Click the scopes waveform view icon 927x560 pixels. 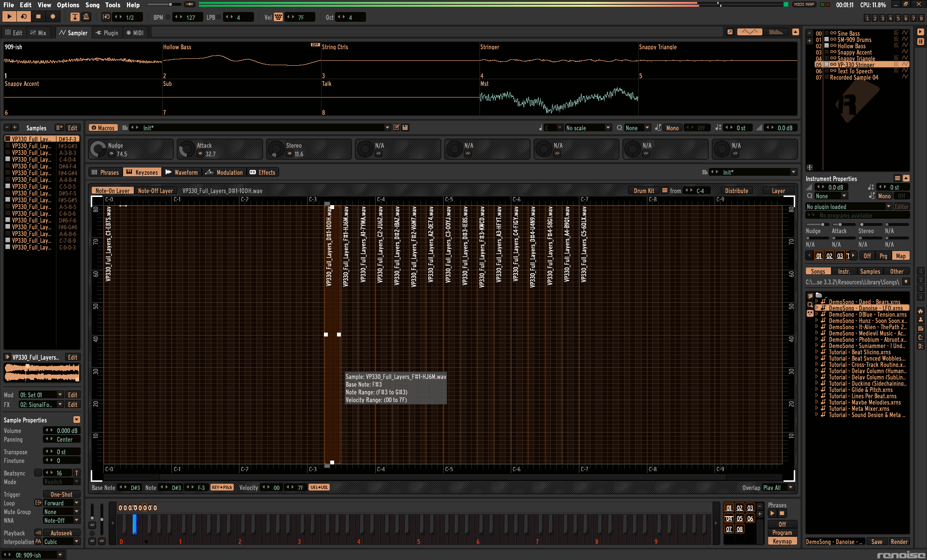[x=749, y=32]
